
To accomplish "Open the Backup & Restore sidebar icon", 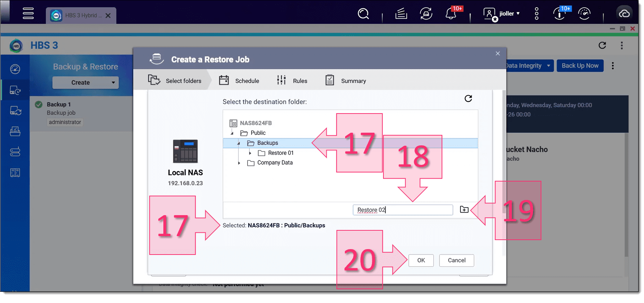I will click(15, 90).
